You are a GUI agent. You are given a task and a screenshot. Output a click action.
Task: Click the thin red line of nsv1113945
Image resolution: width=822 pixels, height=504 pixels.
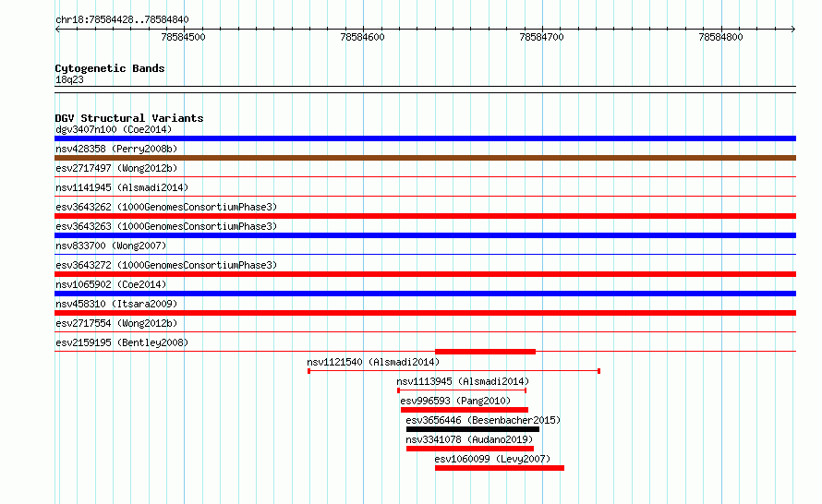pyautogui.click(x=462, y=390)
